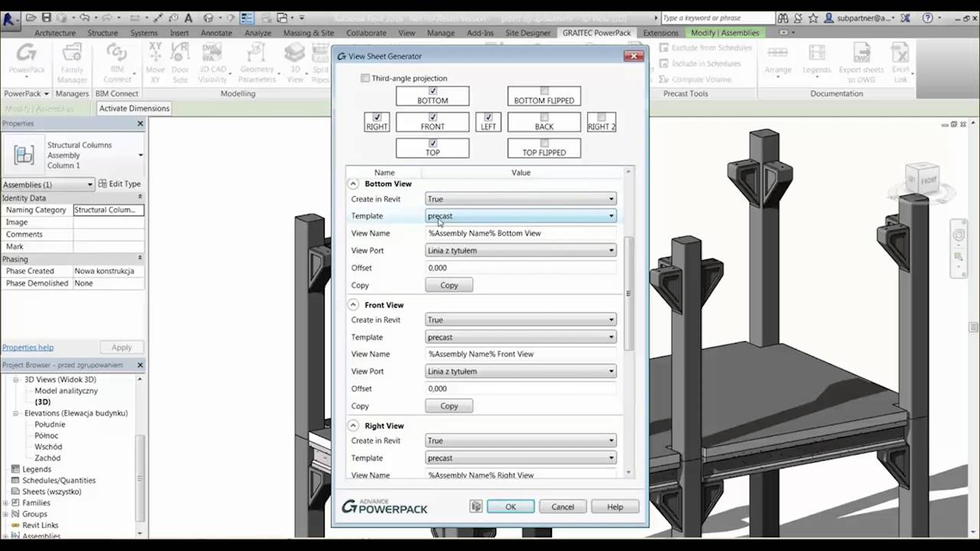Screen dimensions: 980x551
Task: Open the Properties help link
Action: (x=28, y=347)
